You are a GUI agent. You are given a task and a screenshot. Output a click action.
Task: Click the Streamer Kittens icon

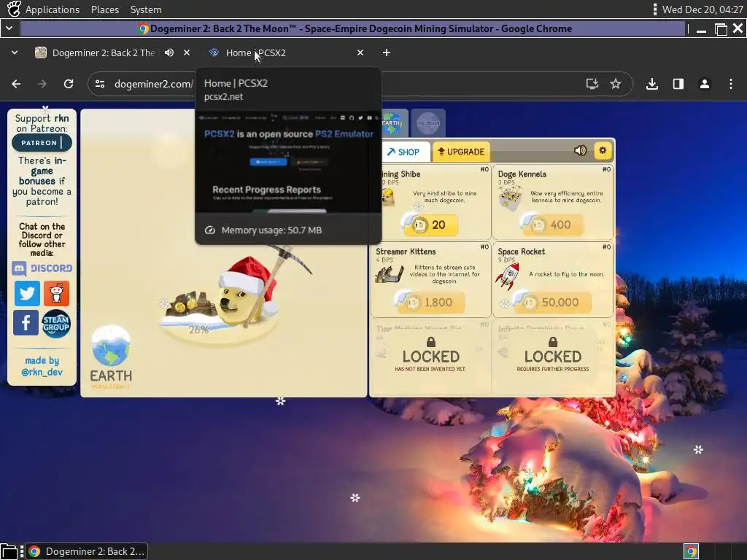(390, 274)
